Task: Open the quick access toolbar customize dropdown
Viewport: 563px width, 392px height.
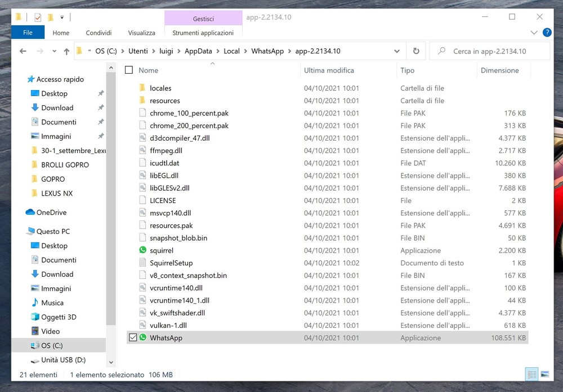Action: [62, 17]
